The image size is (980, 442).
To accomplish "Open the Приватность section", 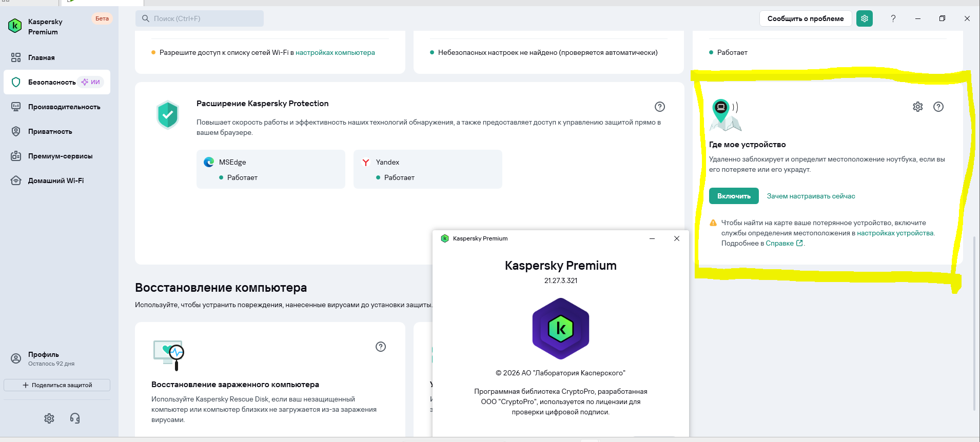I will click(x=57, y=131).
